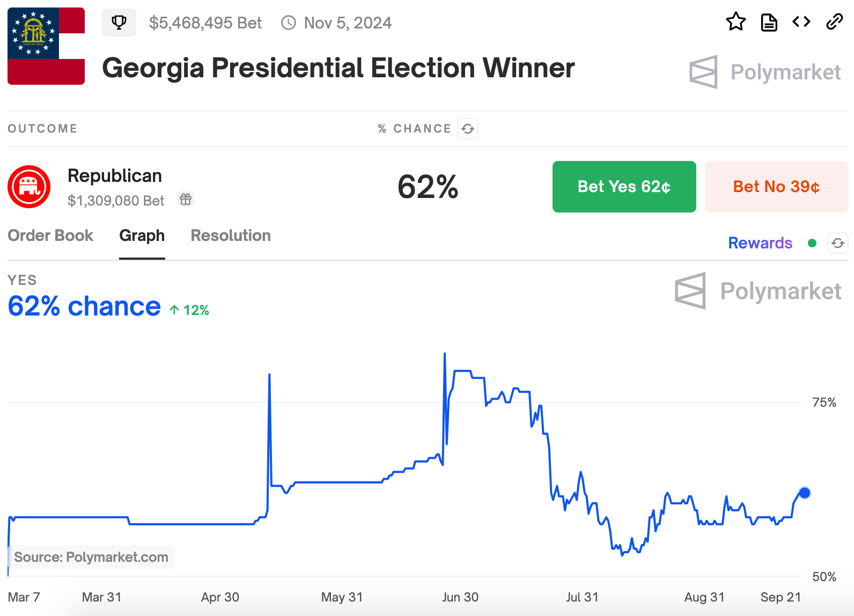Open the Rewards link

[760, 243]
